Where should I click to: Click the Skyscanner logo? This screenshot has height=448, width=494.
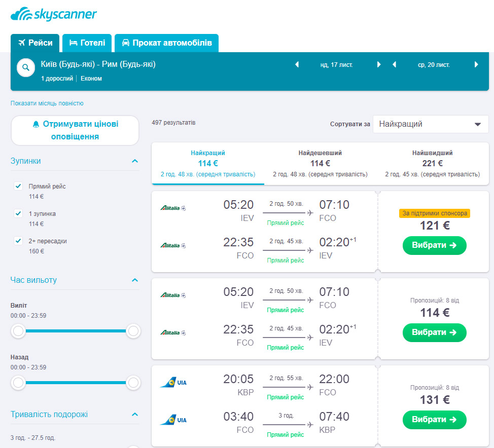pyautogui.click(x=54, y=15)
